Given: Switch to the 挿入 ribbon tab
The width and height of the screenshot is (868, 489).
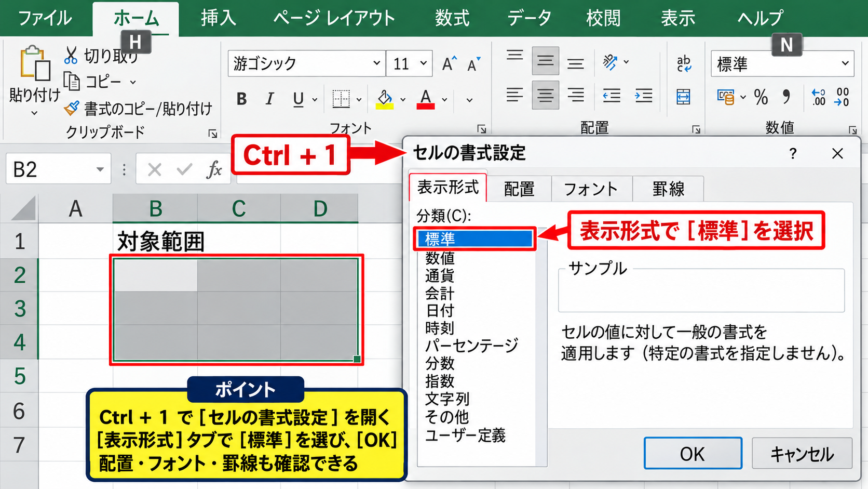Looking at the screenshot, I should 219,18.
